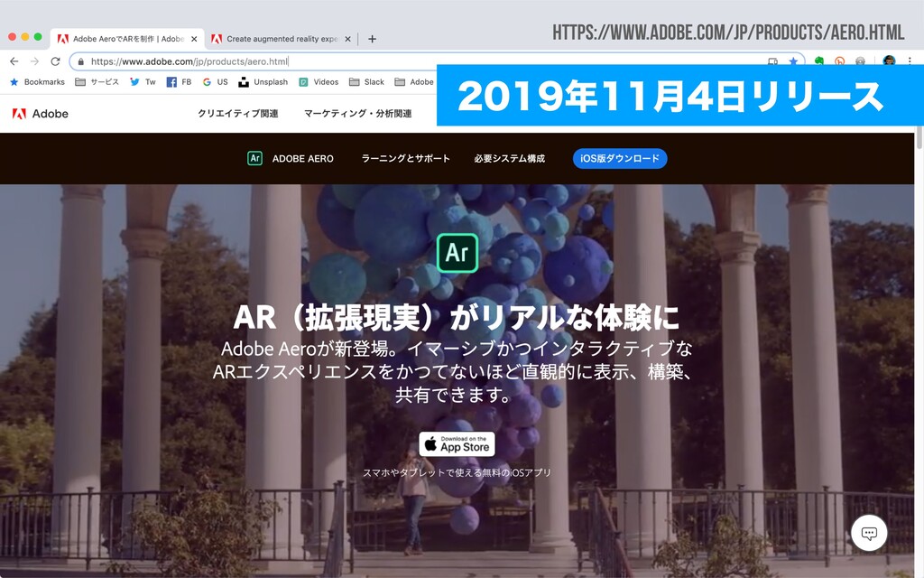
Task: Click the text 'スマホやタブレットで使える無料のiOSアプリ'
Action: (x=457, y=472)
